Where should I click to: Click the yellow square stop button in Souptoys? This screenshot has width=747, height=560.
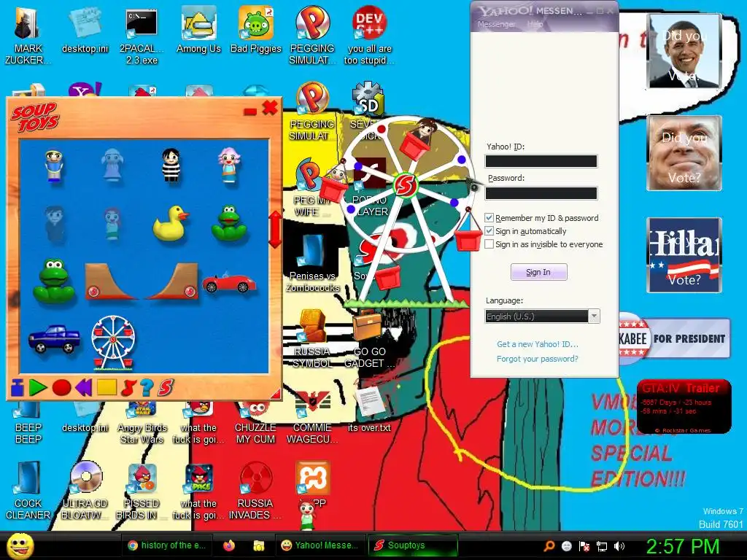click(107, 386)
